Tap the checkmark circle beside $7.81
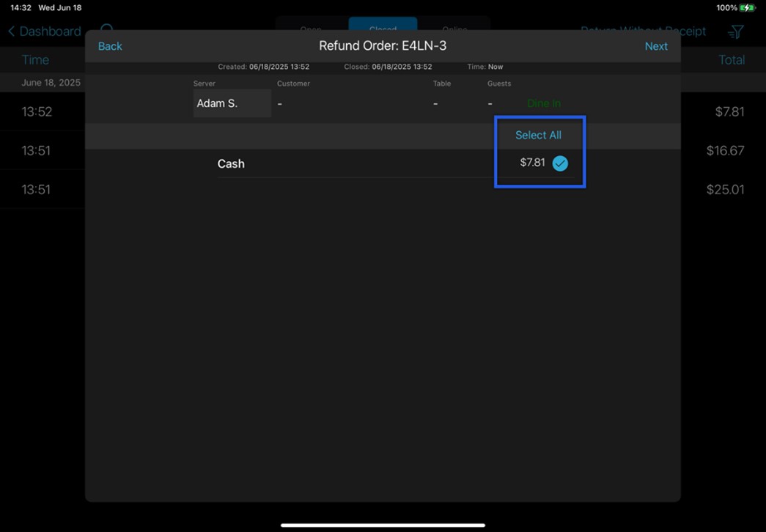Image resolution: width=766 pixels, height=532 pixels. (559, 163)
